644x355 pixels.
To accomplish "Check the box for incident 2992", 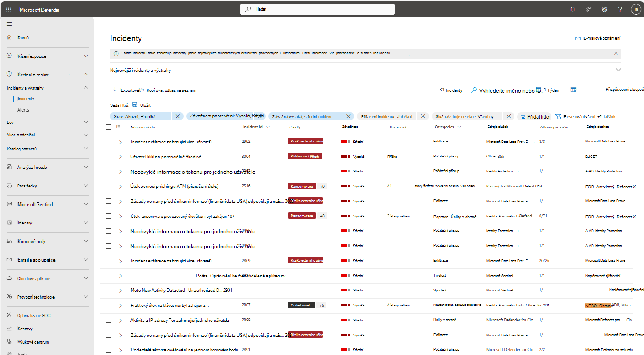I will (x=108, y=142).
